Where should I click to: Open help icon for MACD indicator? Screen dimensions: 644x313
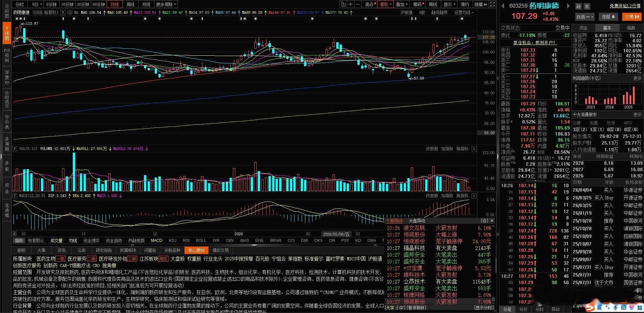click(x=15, y=196)
